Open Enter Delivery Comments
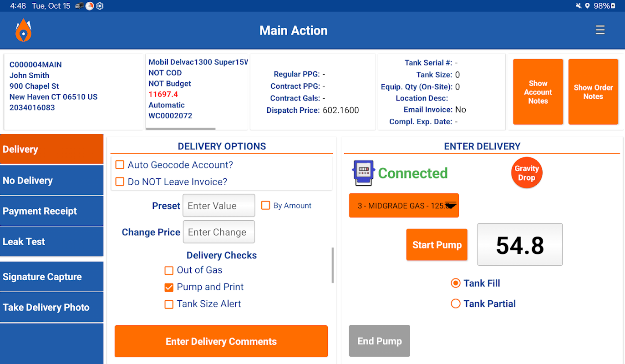The image size is (625, 364). click(x=221, y=341)
